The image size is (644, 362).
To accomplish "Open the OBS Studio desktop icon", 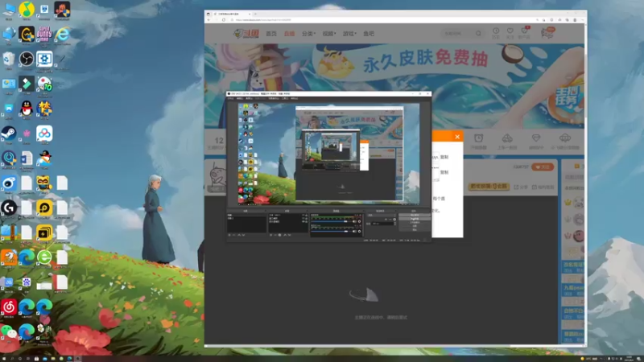I will click(x=27, y=59).
